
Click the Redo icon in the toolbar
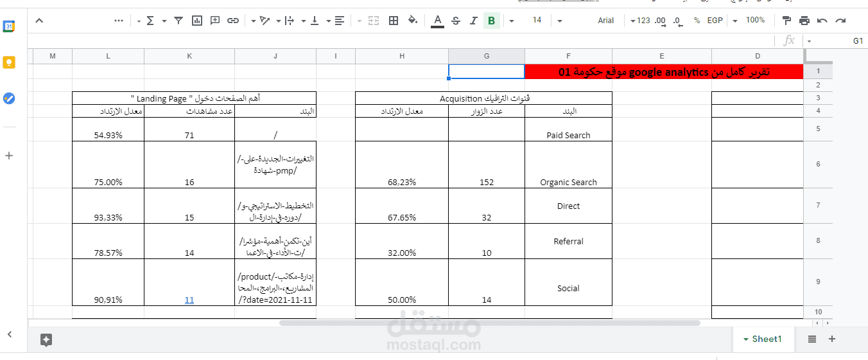840,21
